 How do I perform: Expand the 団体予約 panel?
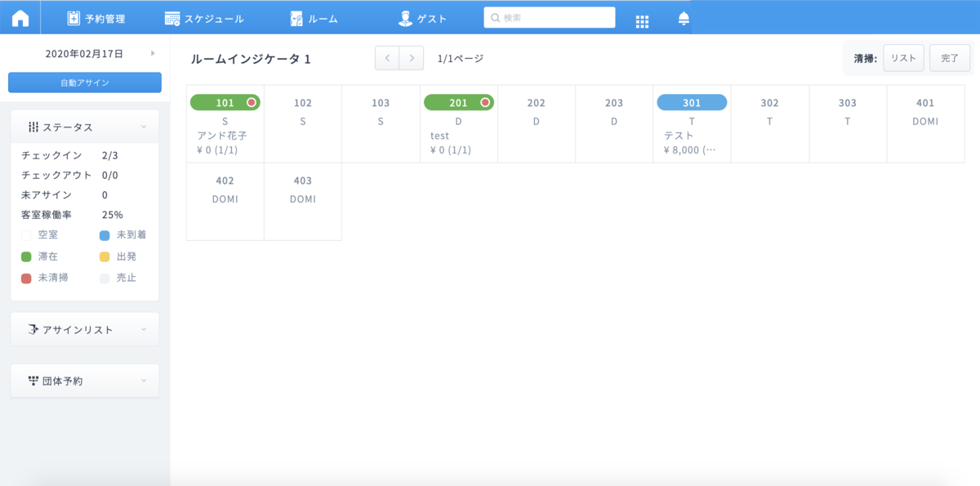pyautogui.click(x=144, y=381)
